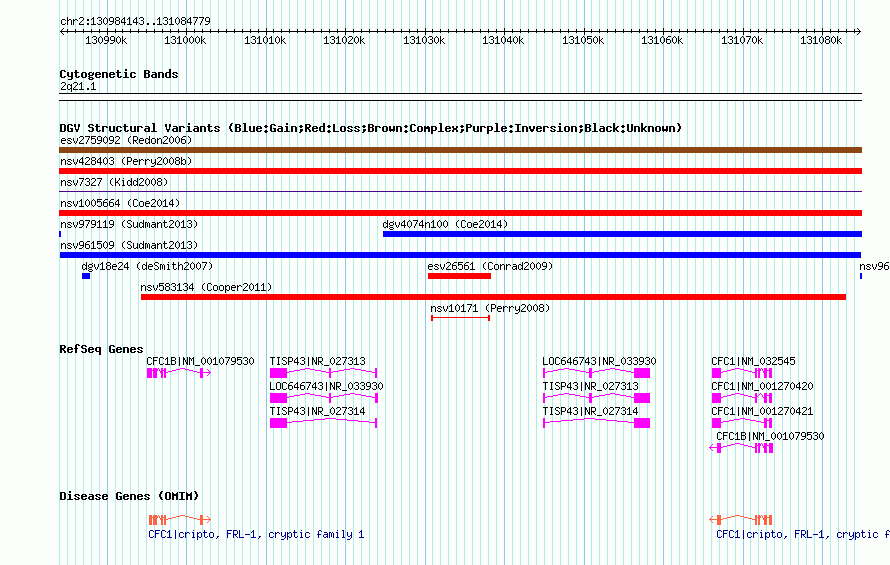Image resolution: width=890 pixels, height=565 pixels.
Task: Click the 131040k ruler label
Action: [503, 40]
